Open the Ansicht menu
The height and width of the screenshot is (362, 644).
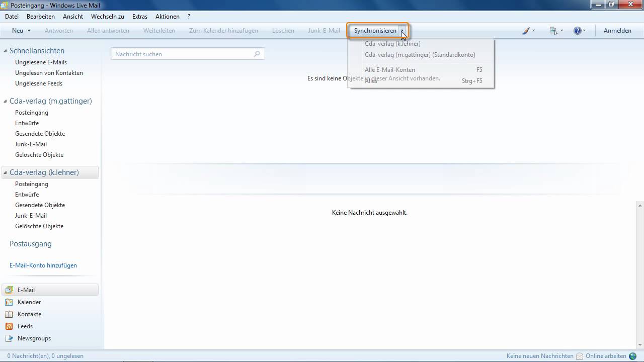(73, 17)
